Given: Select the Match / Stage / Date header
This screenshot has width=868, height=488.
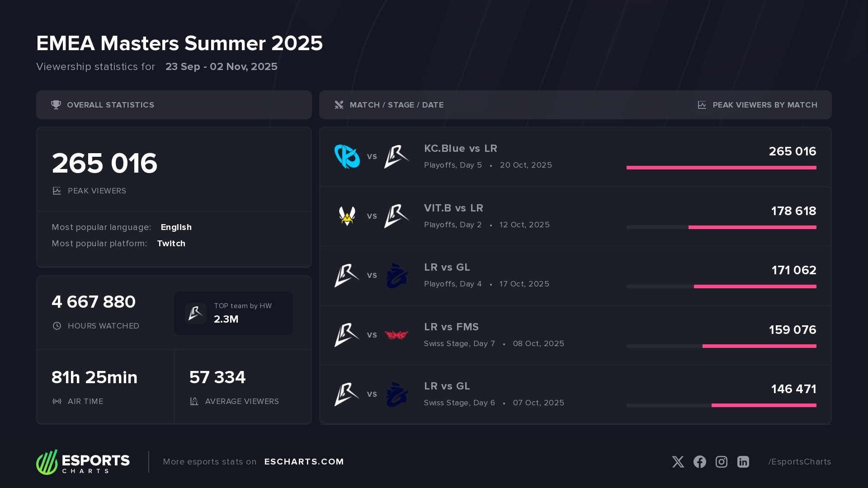Looking at the screenshot, I should pos(396,105).
